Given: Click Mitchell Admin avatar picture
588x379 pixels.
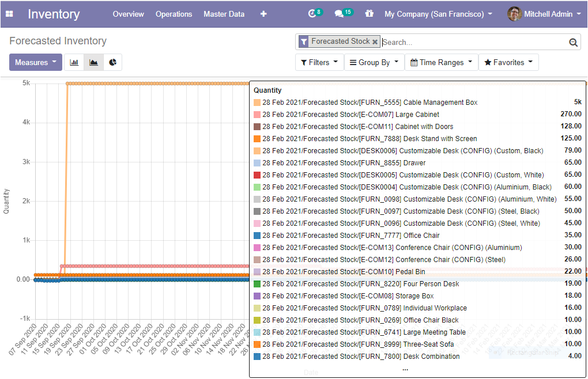Looking at the screenshot, I should pyautogui.click(x=514, y=14).
